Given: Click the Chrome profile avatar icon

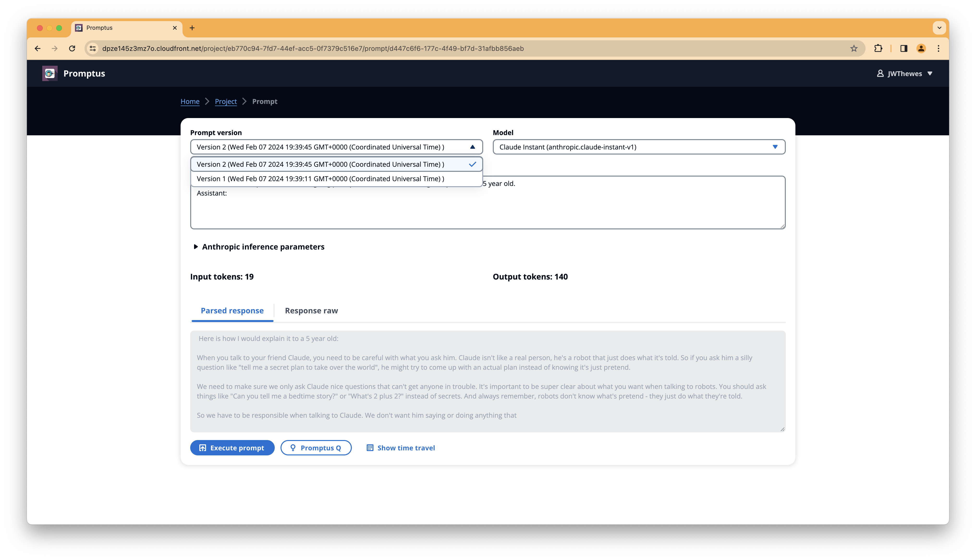Looking at the screenshot, I should (x=921, y=48).
